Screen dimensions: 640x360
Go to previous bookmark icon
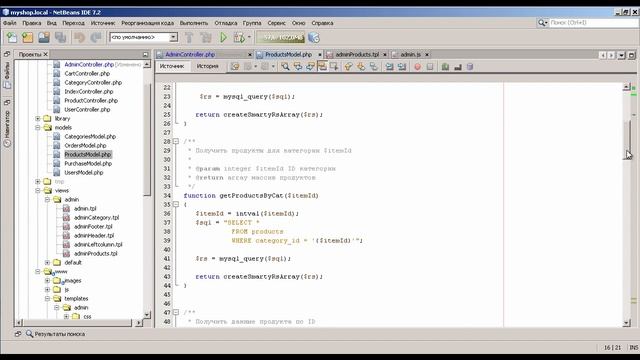348,67
